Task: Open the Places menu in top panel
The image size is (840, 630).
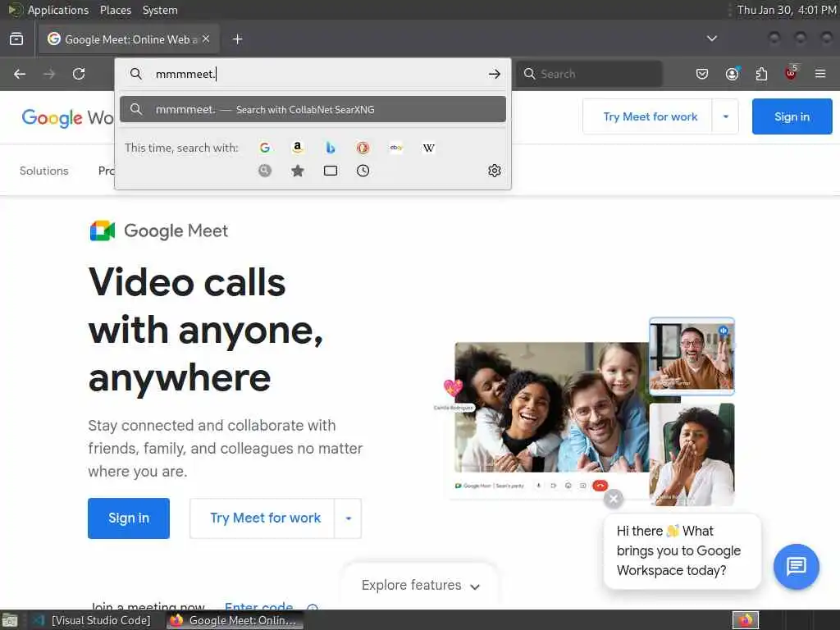Action: coord(115,10)
